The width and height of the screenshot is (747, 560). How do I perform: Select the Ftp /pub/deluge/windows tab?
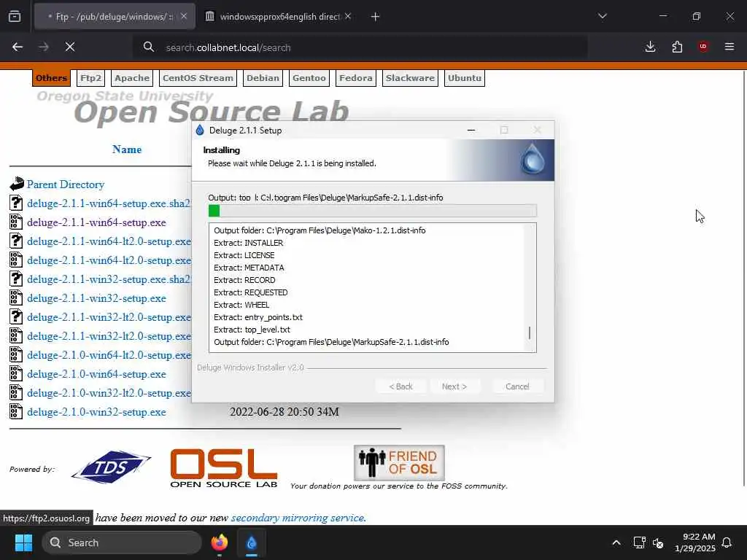(x=115, y=17)
